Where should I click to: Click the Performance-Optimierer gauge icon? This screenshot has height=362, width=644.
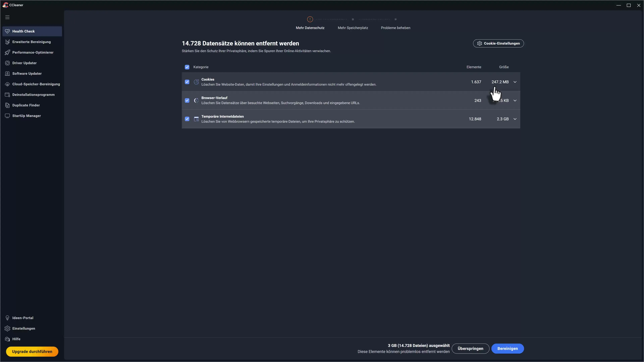pos(8,52)
